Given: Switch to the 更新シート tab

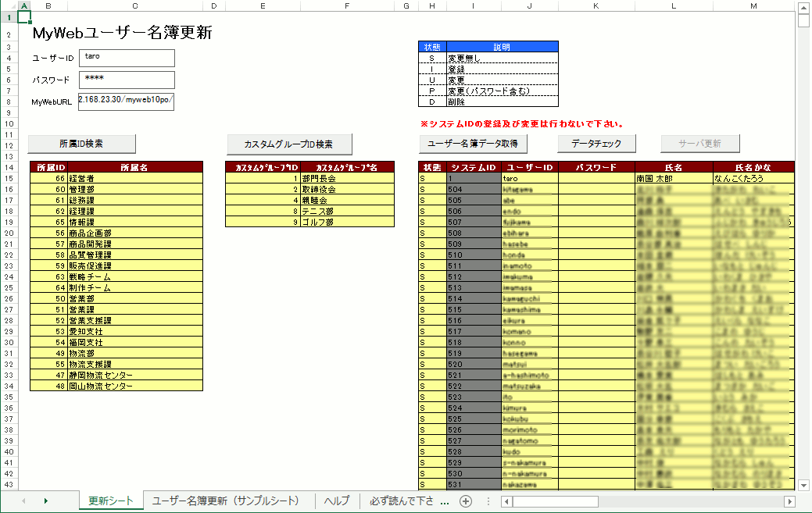Looking at the screenshot, I should 111,501.
